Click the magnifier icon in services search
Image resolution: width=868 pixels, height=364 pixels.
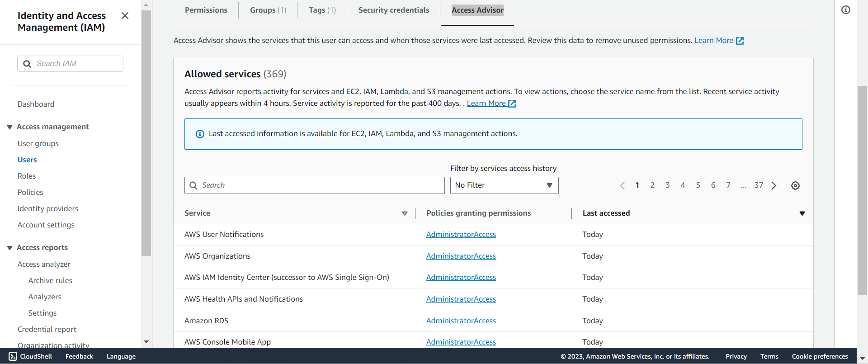tap(193, 185)
